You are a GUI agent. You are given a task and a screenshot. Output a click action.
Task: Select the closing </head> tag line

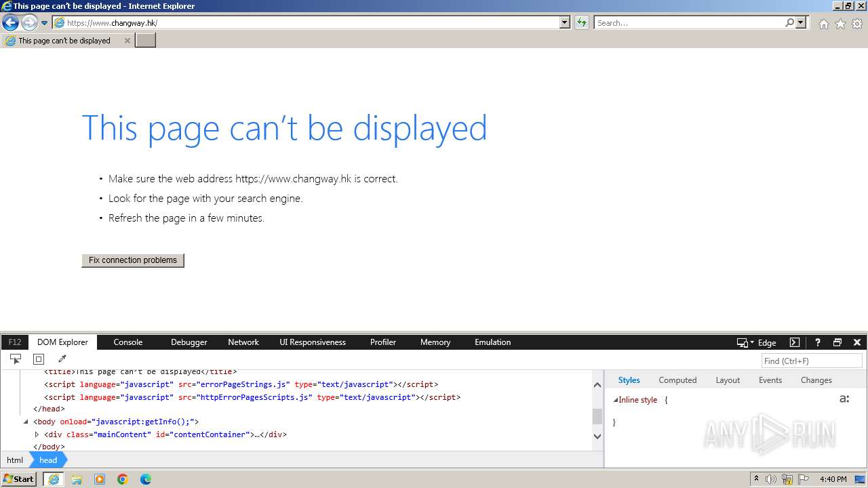[49, 409]
